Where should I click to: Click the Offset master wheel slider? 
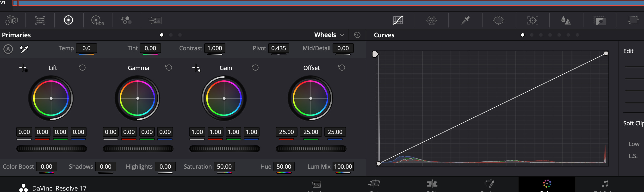311,149
